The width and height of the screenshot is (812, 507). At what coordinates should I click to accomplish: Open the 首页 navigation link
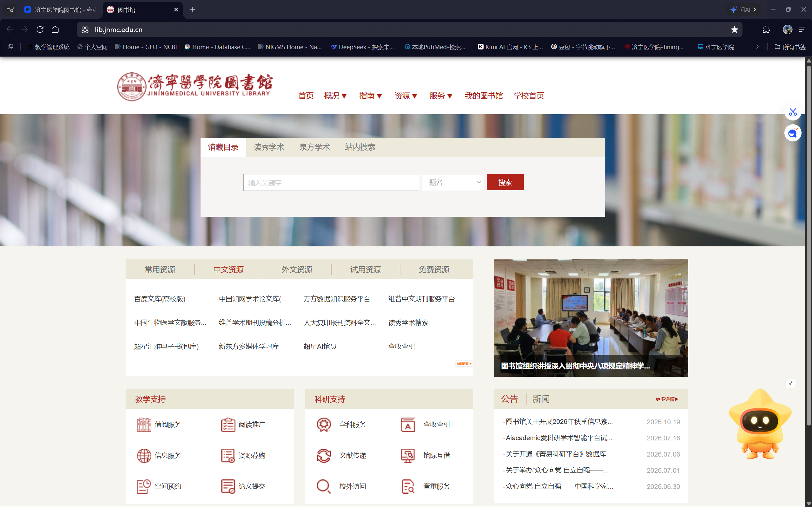(x=306, y=96)
